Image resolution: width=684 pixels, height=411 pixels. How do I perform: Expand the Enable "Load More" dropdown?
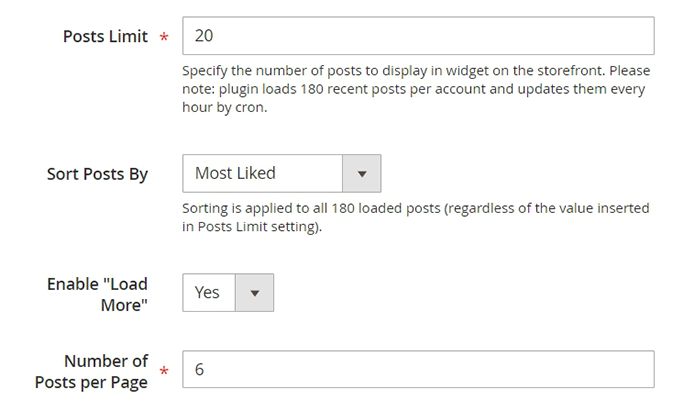click(x=227, y=293)
